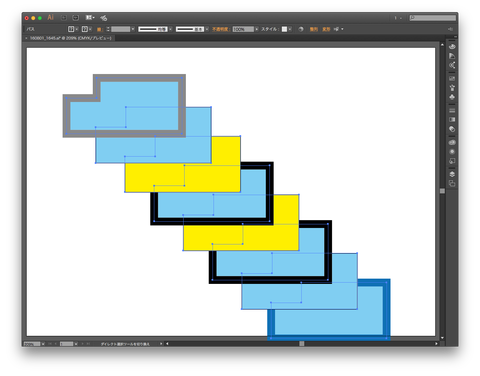Click the artboard number field
480x376 pixels.
pos(66,344)
